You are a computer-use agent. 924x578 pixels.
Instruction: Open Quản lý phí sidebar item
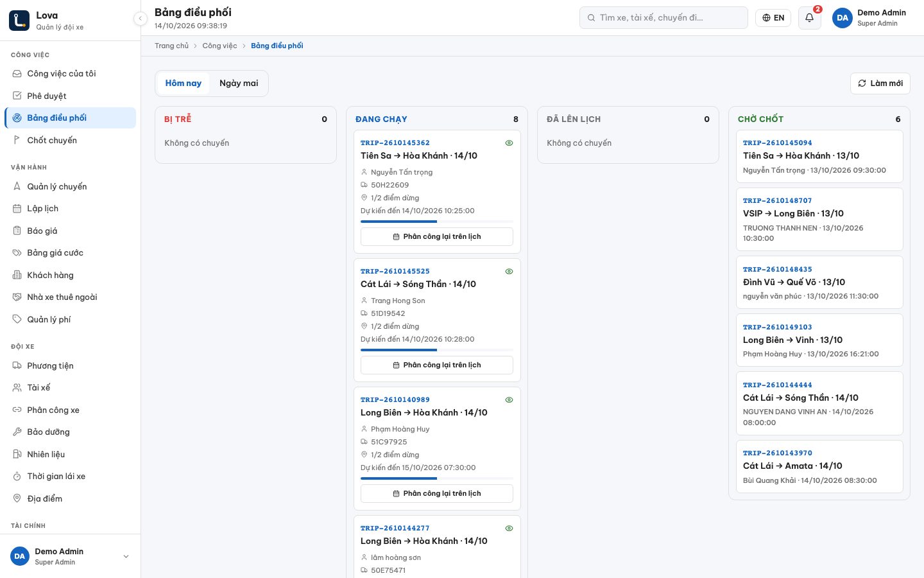click(x=71, y=319)
